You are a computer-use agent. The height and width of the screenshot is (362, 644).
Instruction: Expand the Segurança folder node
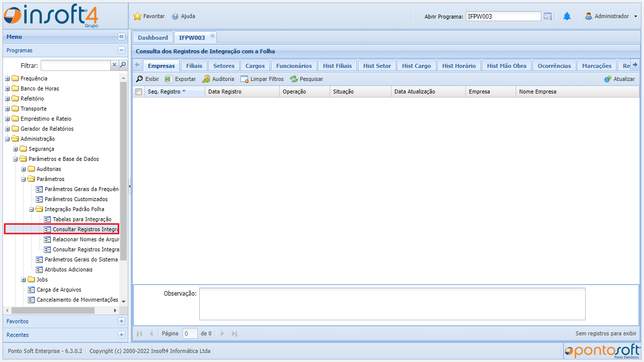[x=16, y=149]
